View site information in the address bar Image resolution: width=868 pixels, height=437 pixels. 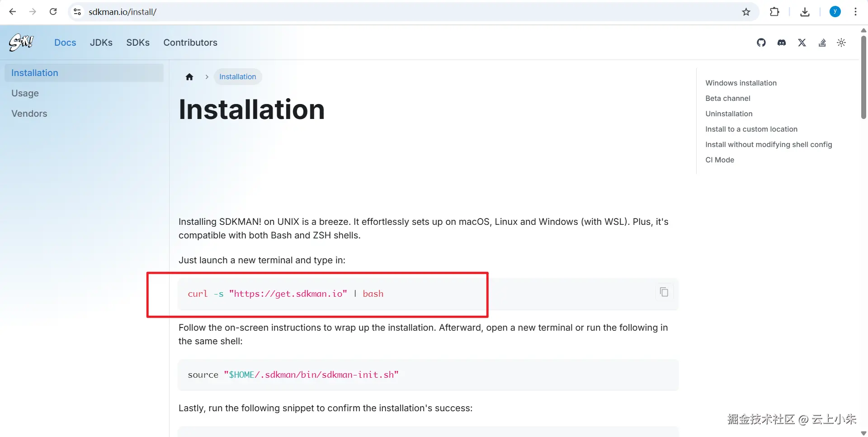(x=77, y=12)
